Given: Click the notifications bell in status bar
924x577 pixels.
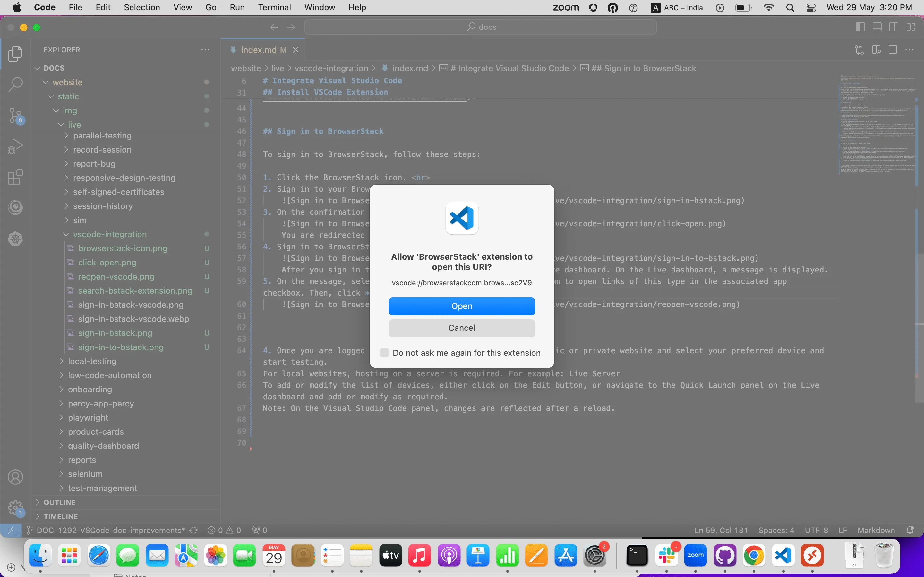Looking at the screenshot, I should (x=910, y=530).
